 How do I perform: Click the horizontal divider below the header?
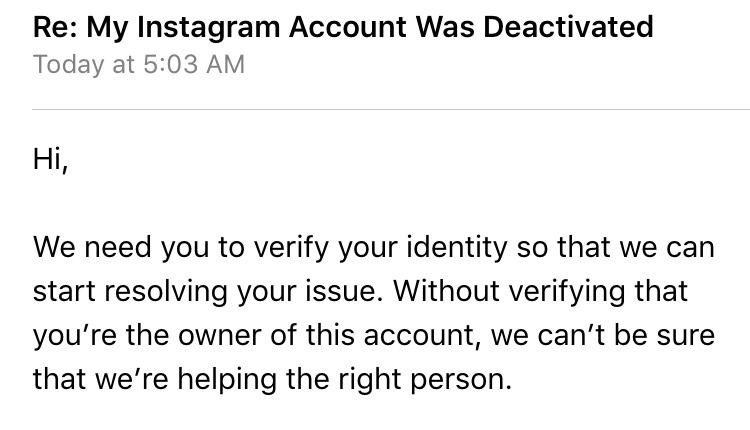pyautogui.click(x=391, y=110)
